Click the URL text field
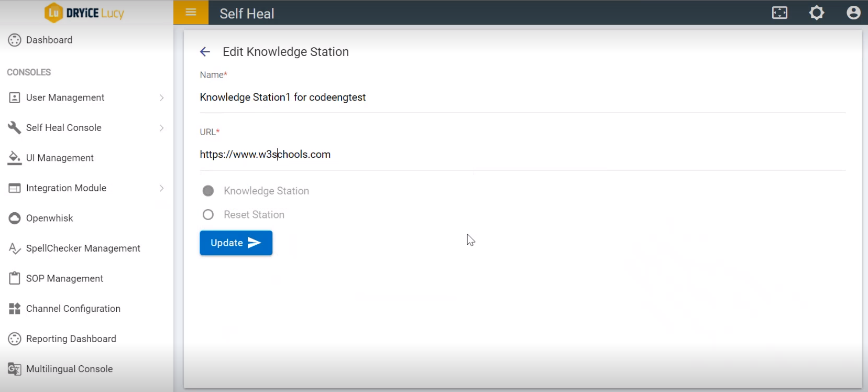Viewport: 868px width, 392px height. [x=522, y=155]
